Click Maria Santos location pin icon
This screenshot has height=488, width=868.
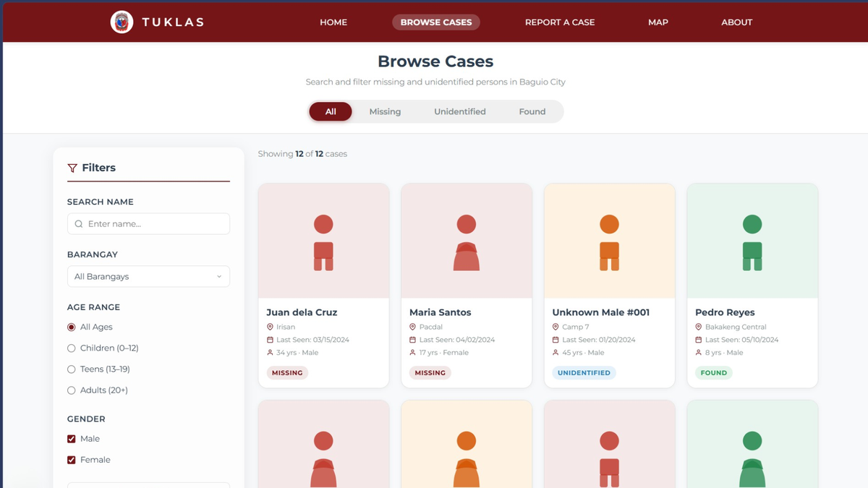click(x=413, y=327)
